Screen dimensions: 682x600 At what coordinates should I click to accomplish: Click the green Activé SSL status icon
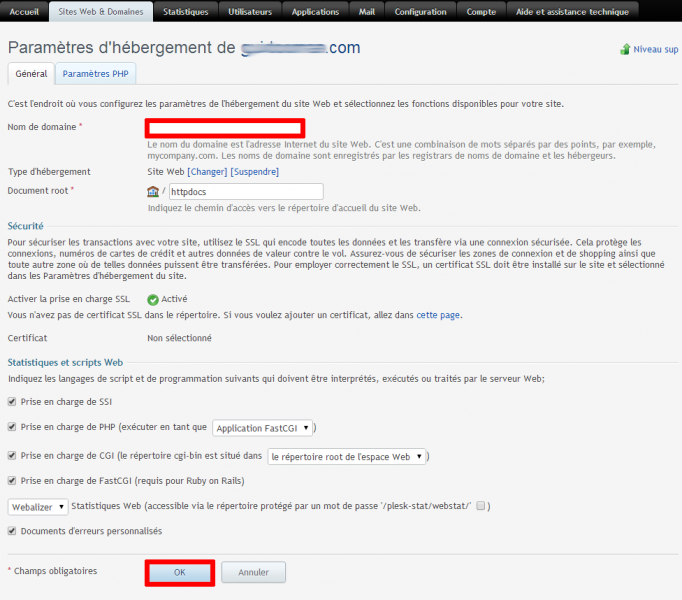(153, 299)
